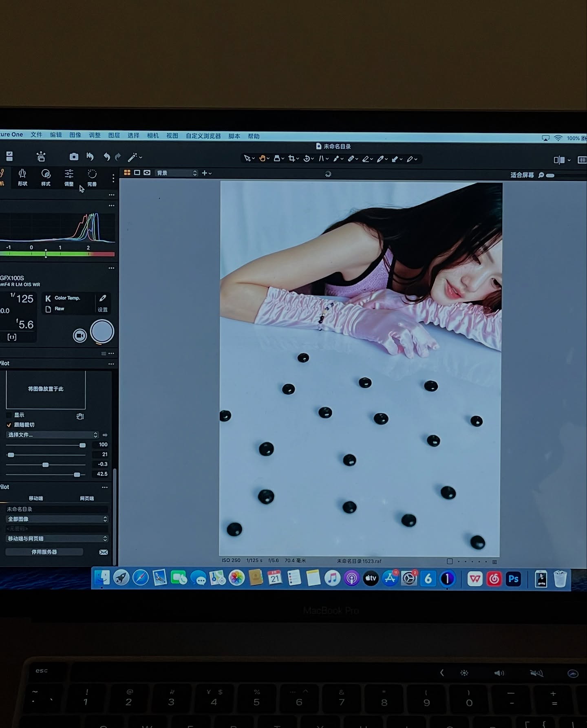Open the 背景 layer dropdown
This screenshot has height=728, width=587.
pyautogui.click(x=177, y=173)
